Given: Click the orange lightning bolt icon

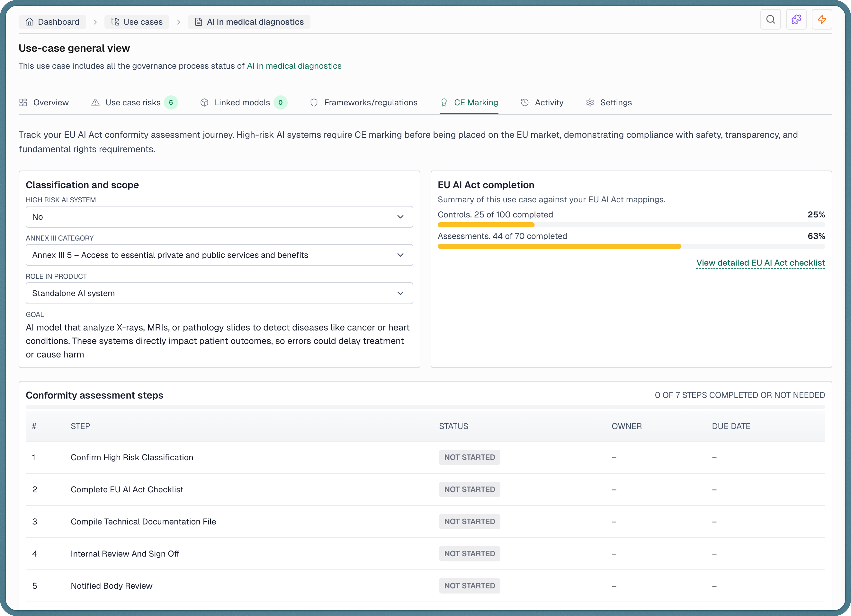Looking at the screenshot, I should tap(822, 20).
